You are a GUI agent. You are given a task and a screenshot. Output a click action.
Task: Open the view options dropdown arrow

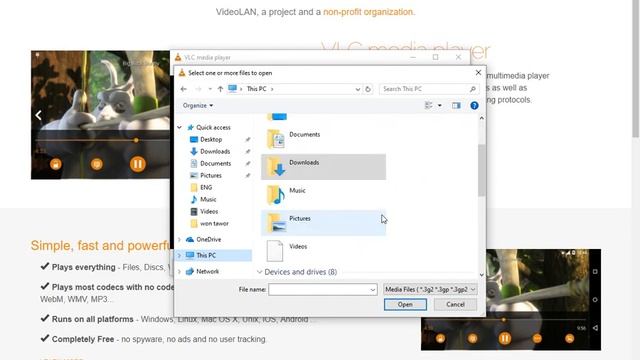[x=440, y=105]
